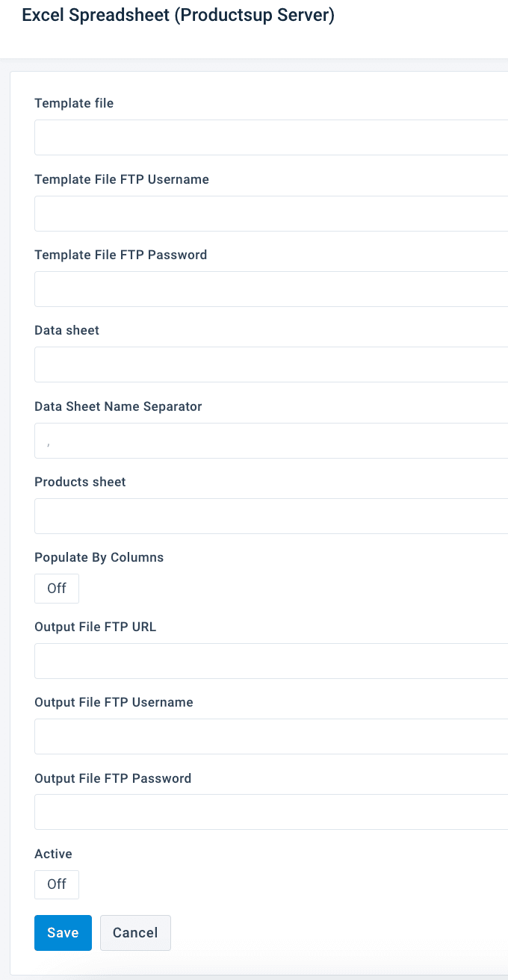
Task: Click the "Template file" label text
Action: coord(74,103)
